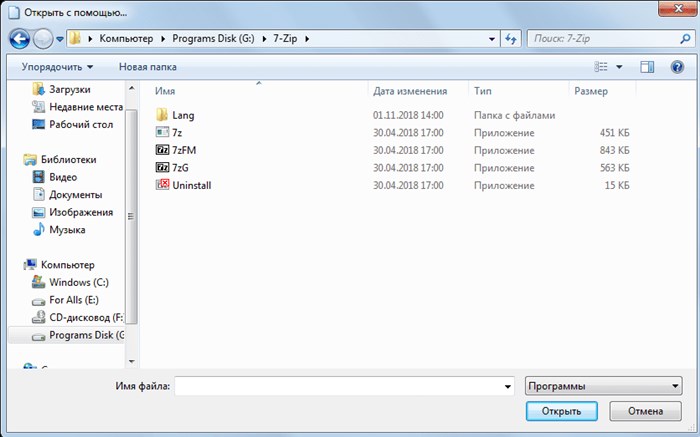Sort by the 'Дата изменения' column header

coord(410,91)
